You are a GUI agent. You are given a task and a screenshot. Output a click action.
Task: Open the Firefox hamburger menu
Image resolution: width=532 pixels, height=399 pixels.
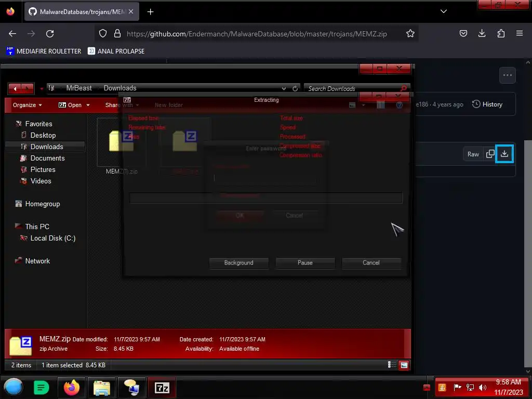click(520, 33)
